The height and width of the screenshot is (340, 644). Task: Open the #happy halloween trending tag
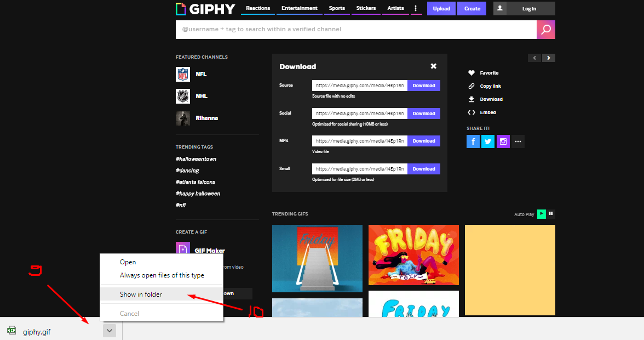tap(198, 194)
